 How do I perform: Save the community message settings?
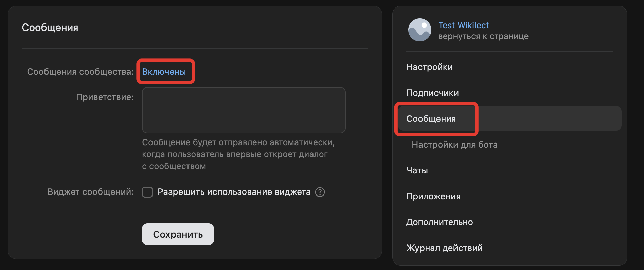click(x=178, y=234)
